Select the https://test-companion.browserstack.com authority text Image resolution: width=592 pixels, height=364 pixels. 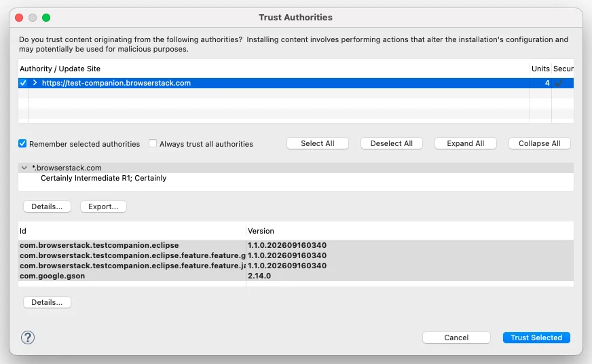(116, 83)
